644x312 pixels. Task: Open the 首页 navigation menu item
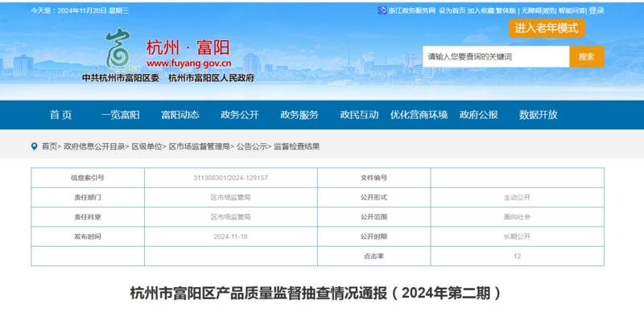[x=61, y=115]
